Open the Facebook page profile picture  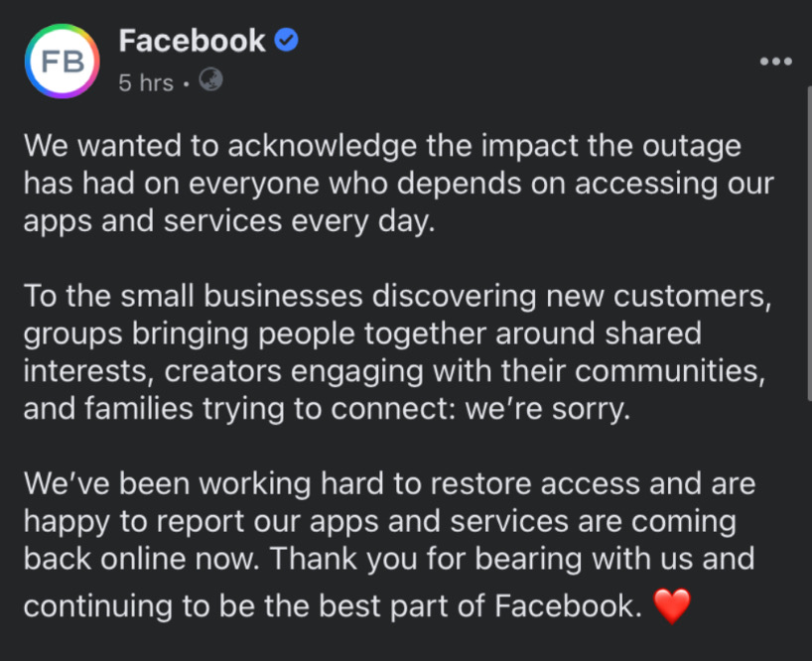click(63, 62)
